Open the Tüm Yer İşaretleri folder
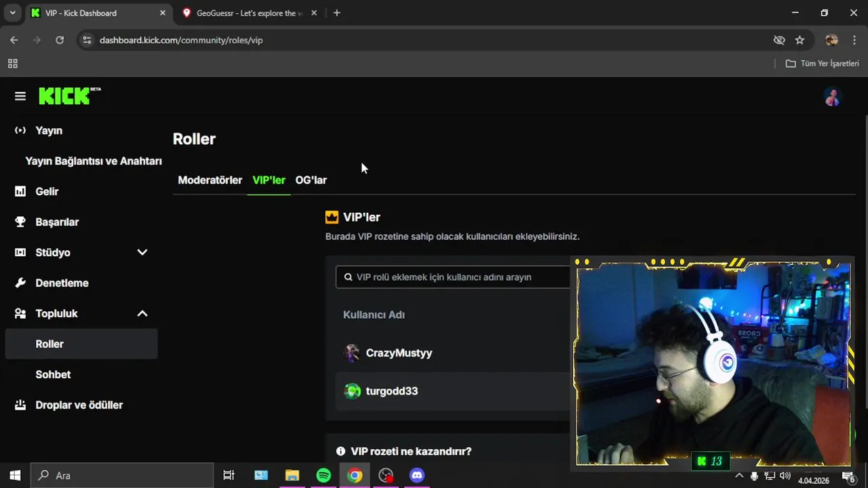This screenshot has height=488, width=868. pyautogui.click(x=823, y=63)
